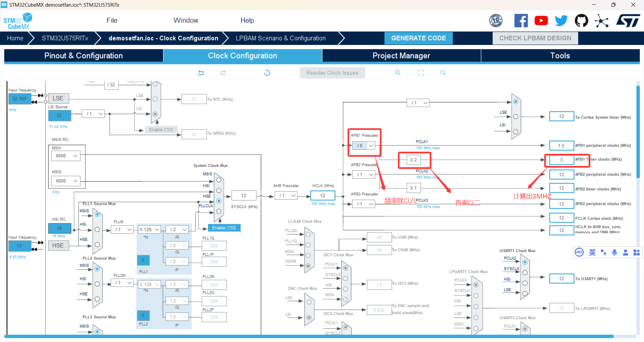Click the input method punctuation icon
This screenshot has width=644, height=342.
point(603,252)
